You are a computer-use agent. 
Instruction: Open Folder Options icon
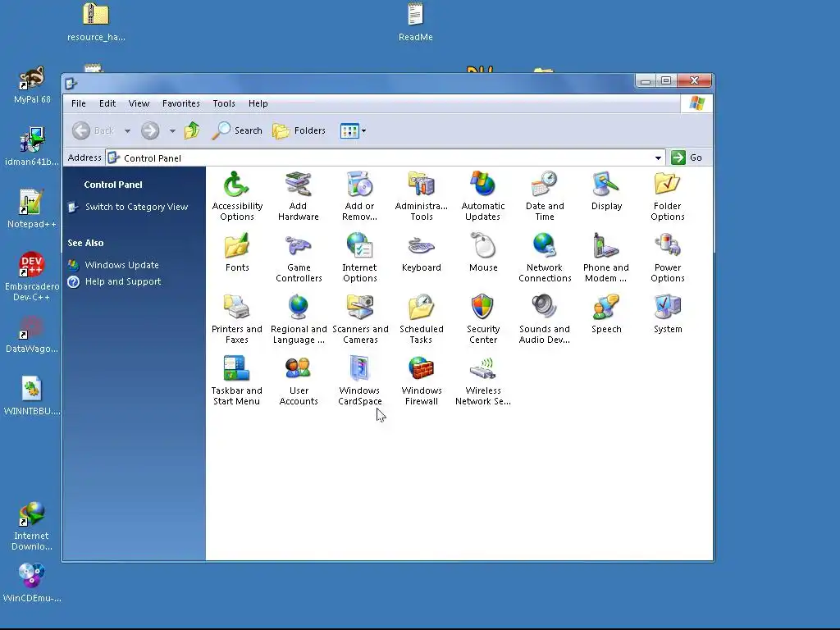click(668, 196)
